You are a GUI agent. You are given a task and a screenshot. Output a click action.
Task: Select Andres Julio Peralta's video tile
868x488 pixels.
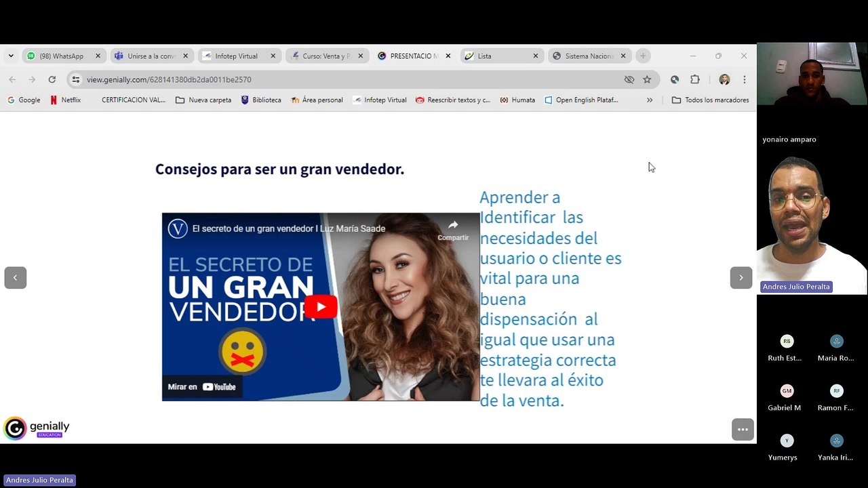812,225
